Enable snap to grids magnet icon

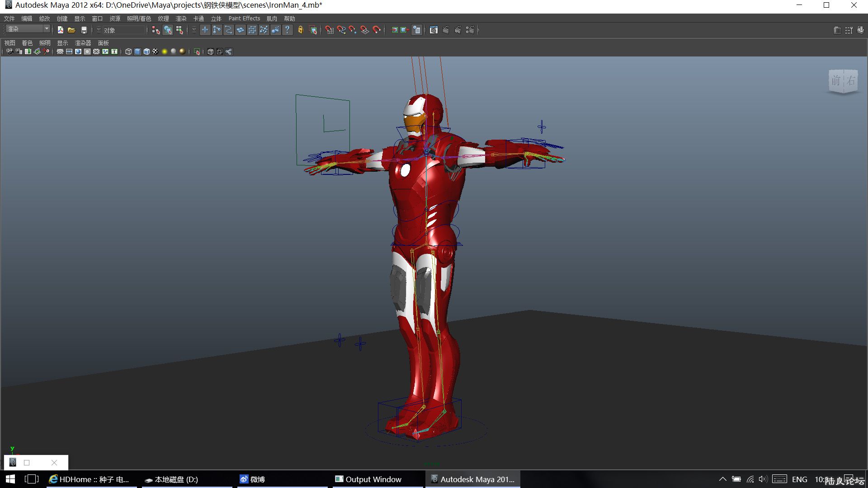(x=329, y=30)
